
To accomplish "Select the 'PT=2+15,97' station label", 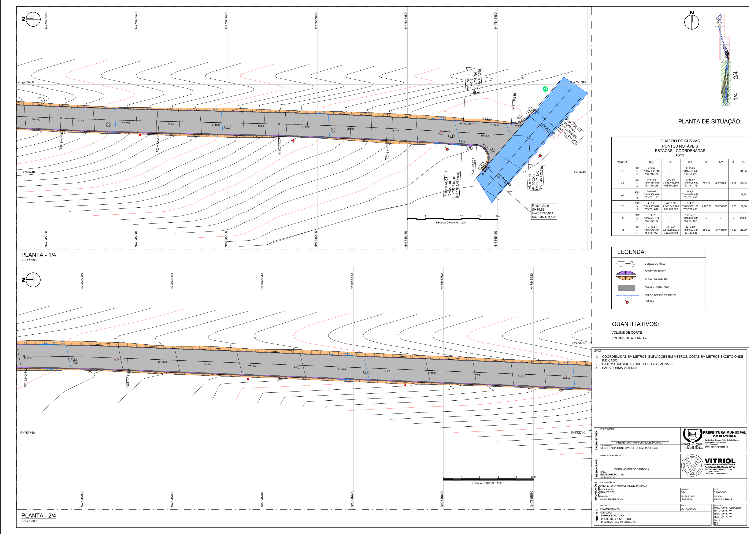I will point(280,147).
